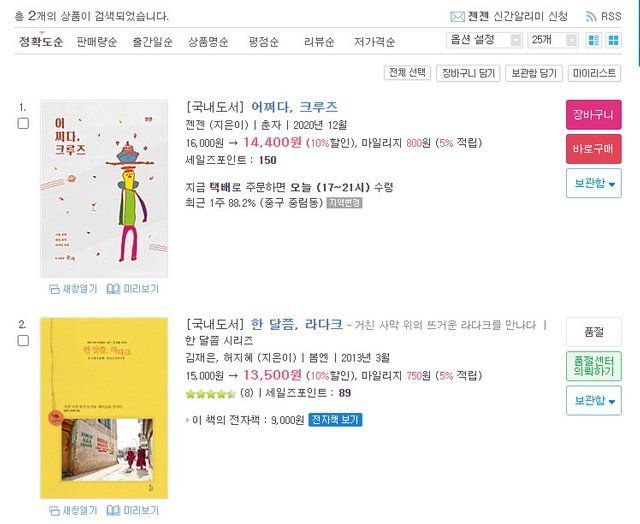
Task: Open the 25개 items-per-page dropdown
Action: [553, 40]
